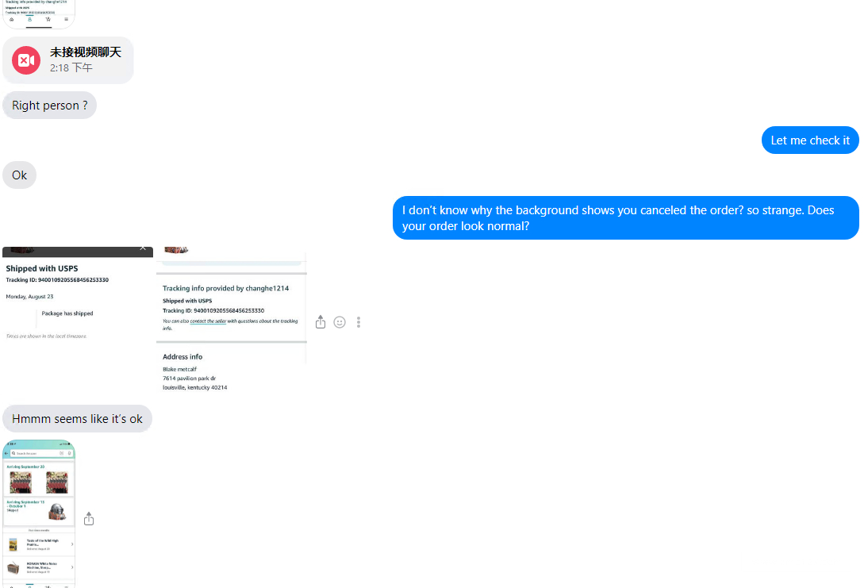Open the Tracking info and Address info screenshot
This screenshot has width=868, height=588.
point(232,319)
